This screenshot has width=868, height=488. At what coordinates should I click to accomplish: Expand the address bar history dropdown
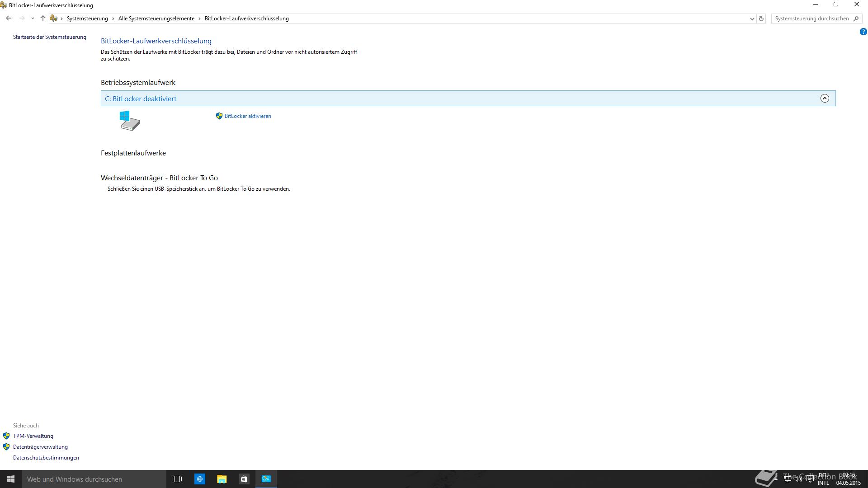(x=752, y=19)
